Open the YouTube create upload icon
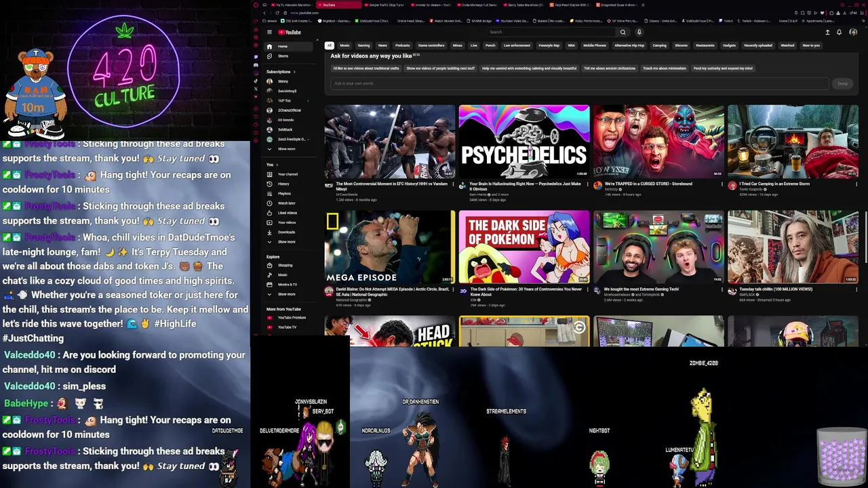Viewport: 868px width, 488px height. tap(827, 32)
